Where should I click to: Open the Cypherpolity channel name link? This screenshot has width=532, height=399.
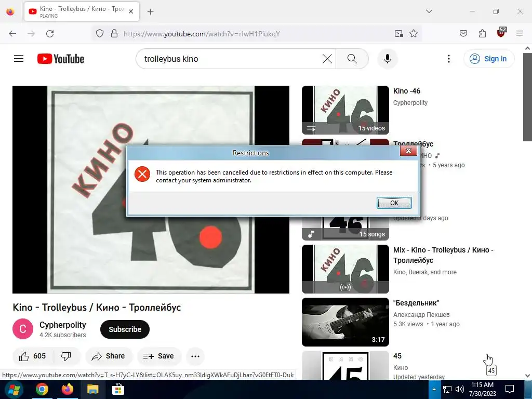[x=63, y=325]
